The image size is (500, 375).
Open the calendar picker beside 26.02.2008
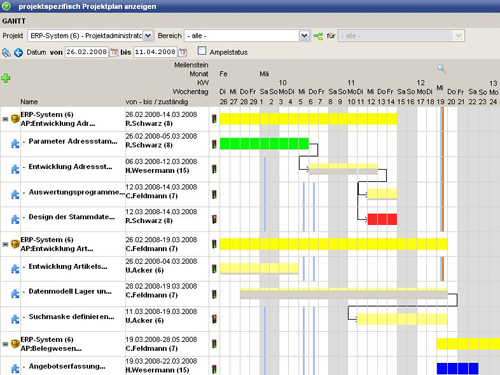point(114,52)
